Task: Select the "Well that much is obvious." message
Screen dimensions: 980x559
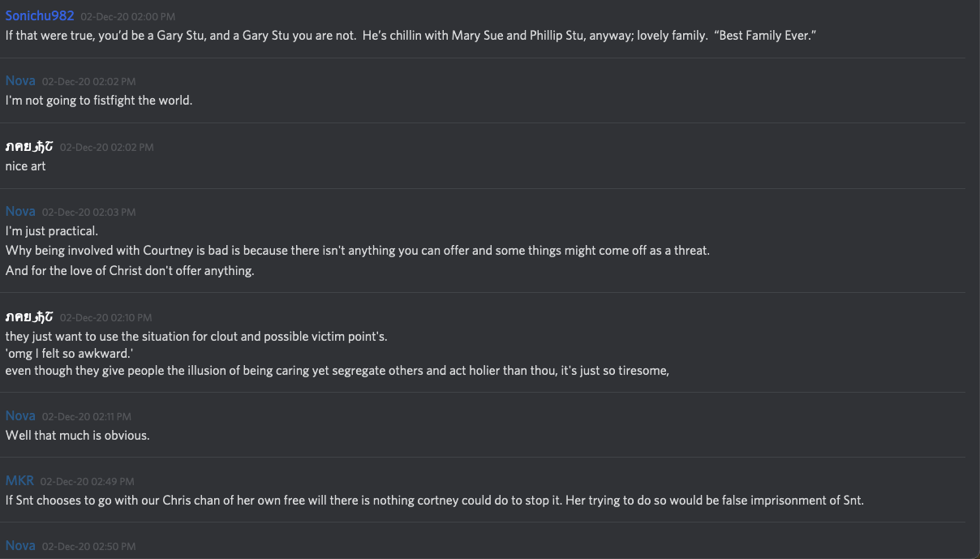Action: (78, 436)
